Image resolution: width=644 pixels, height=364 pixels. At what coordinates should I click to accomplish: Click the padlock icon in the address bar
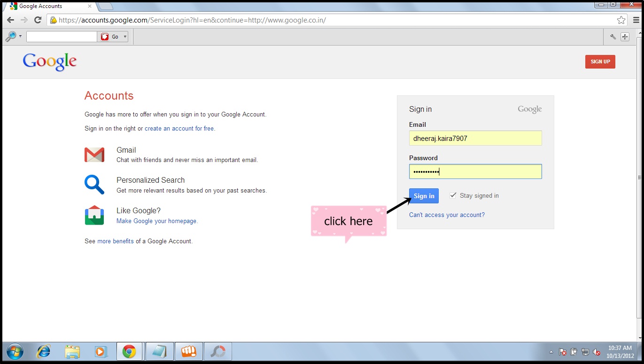click(x=53, y=20)
